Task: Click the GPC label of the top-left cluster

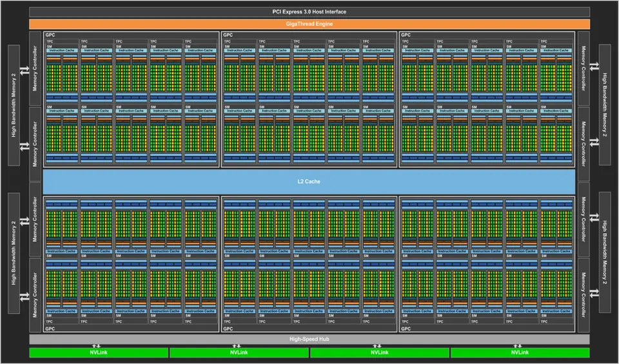Action: tap(50, 35)
